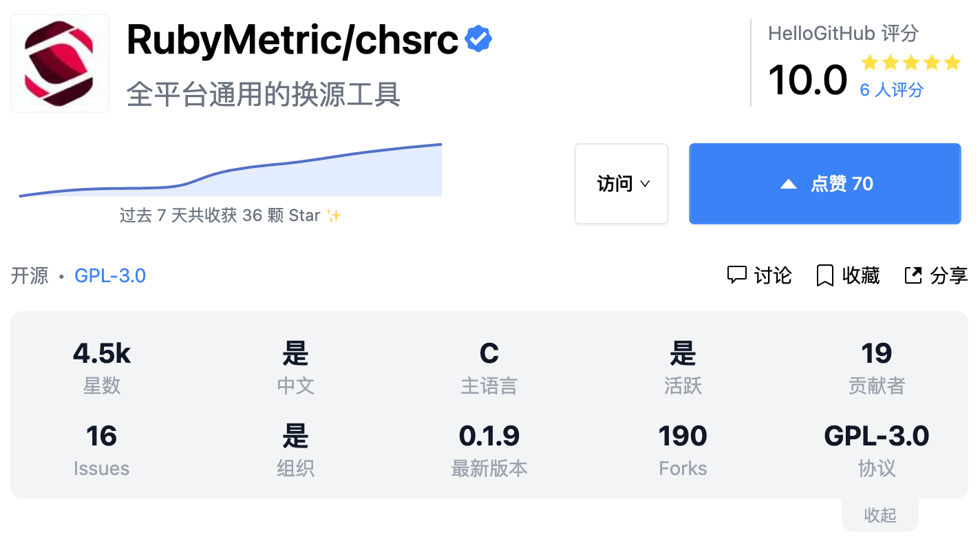This screenshot has height=537, width=980.
Task: Click the five-star rating icons
Action: [x=910, y=63]
